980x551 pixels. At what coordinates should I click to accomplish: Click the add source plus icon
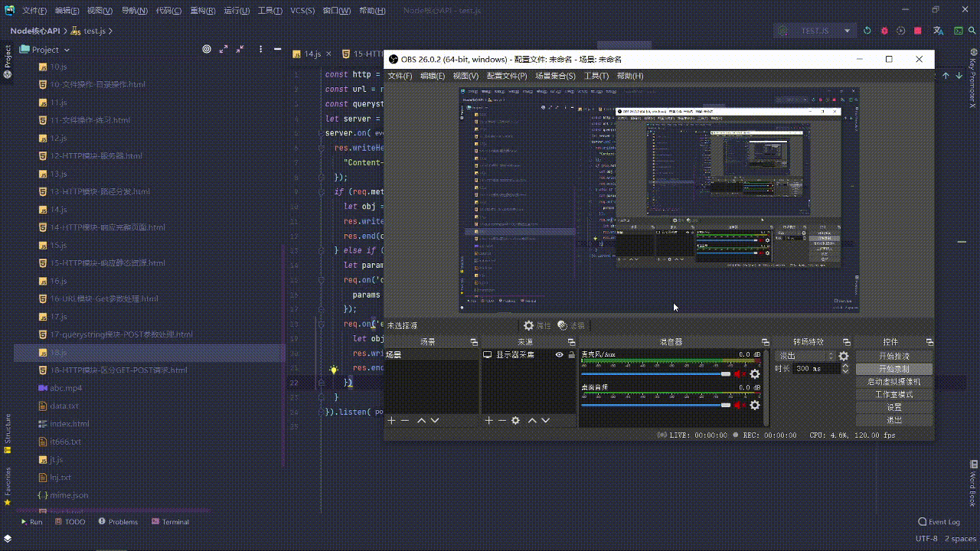tap(489, 420)
